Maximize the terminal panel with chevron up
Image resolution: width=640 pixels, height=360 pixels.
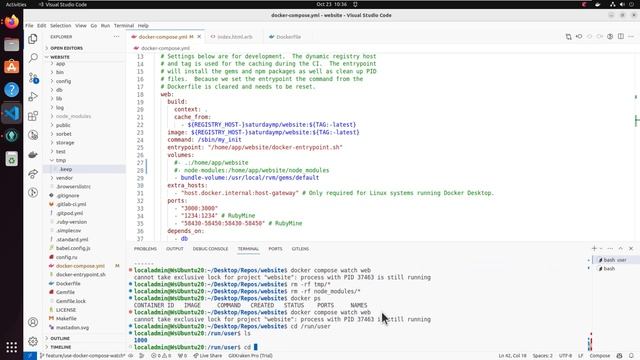[x=620, y=248]
